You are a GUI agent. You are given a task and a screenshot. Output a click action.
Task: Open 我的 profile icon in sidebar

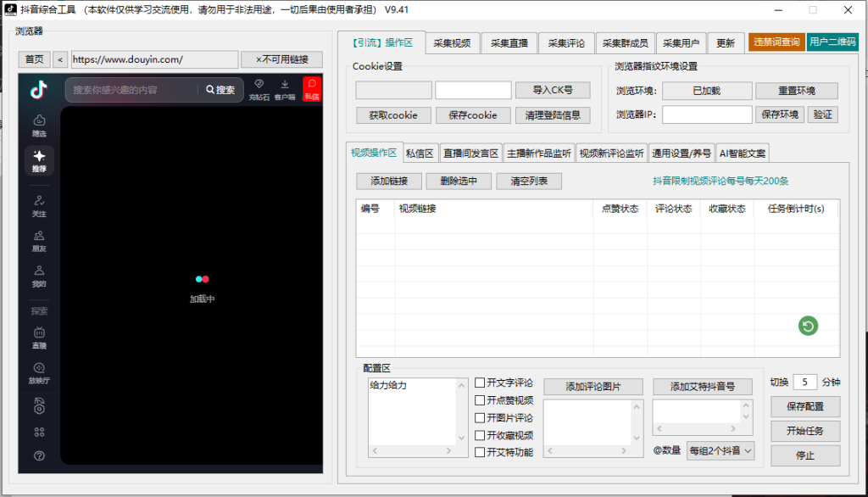39,276
